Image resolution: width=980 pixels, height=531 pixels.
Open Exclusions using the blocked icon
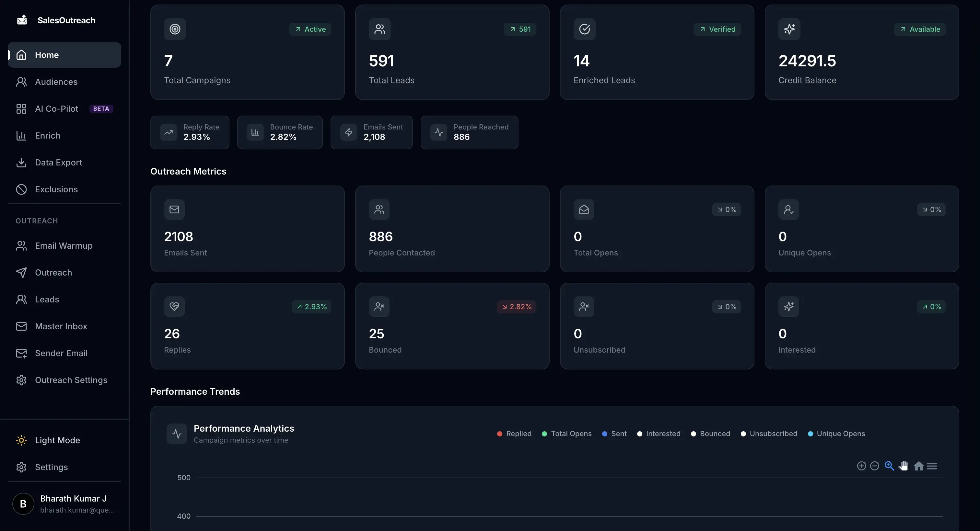[x=21, y=189]
